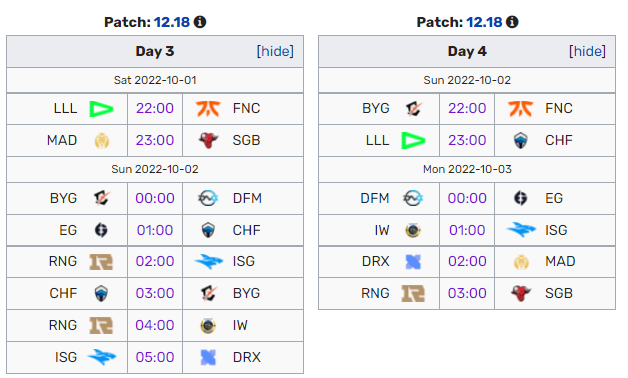
Task: Click the Fnatic logo in the Day 3 22:00 match
Action: click(208, 109)
